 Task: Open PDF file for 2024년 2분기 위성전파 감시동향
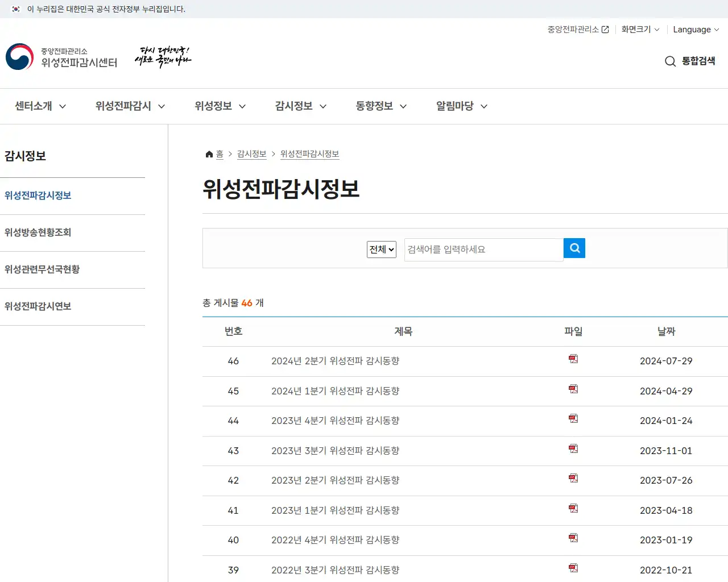pos(573,359)
